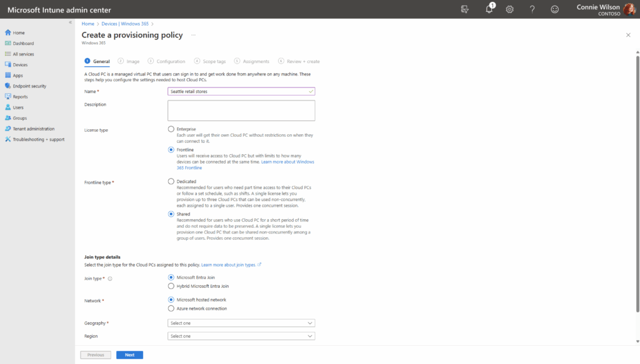Image resolution: width=640 pixels, height=364 pixels.
Task: Switch to the Review + create tab
Action: (x=299, y=62)
